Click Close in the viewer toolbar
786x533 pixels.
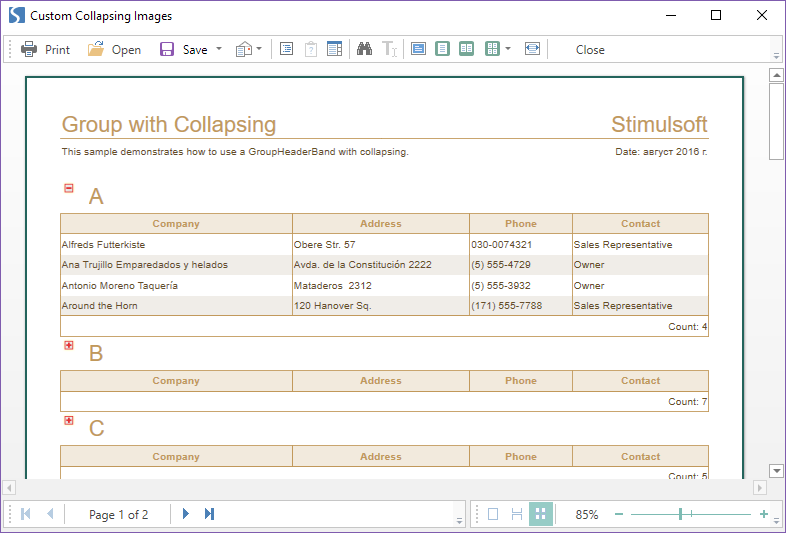point(590,49)
